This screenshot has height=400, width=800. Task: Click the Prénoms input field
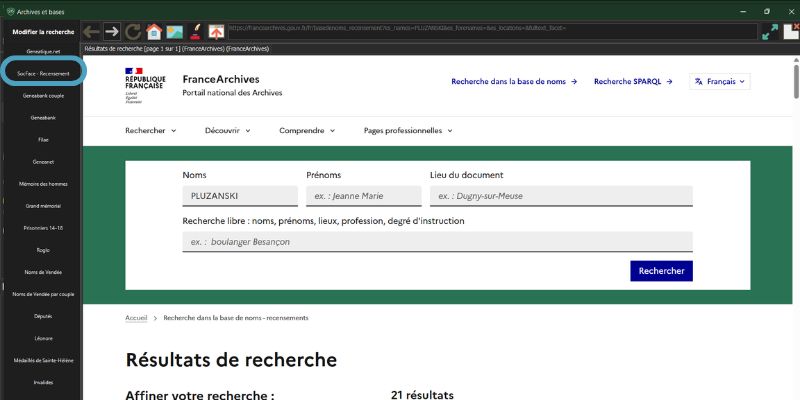tap(364, 196)
